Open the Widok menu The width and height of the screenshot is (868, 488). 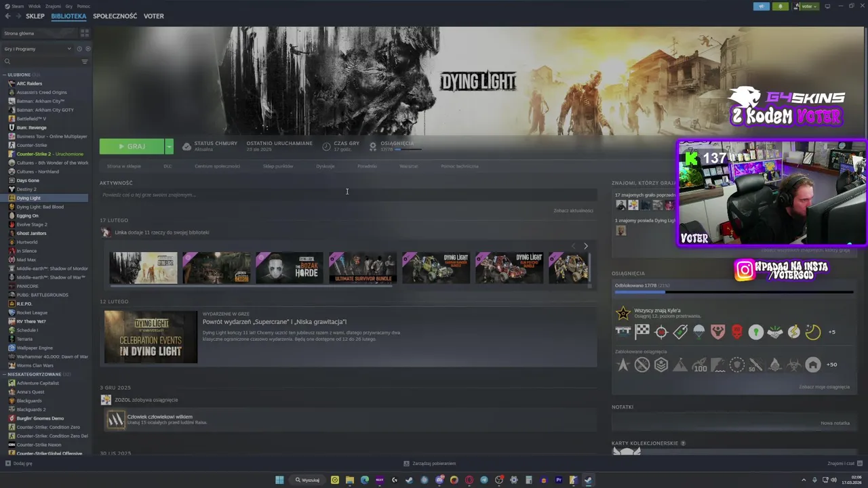pos(35,6)
